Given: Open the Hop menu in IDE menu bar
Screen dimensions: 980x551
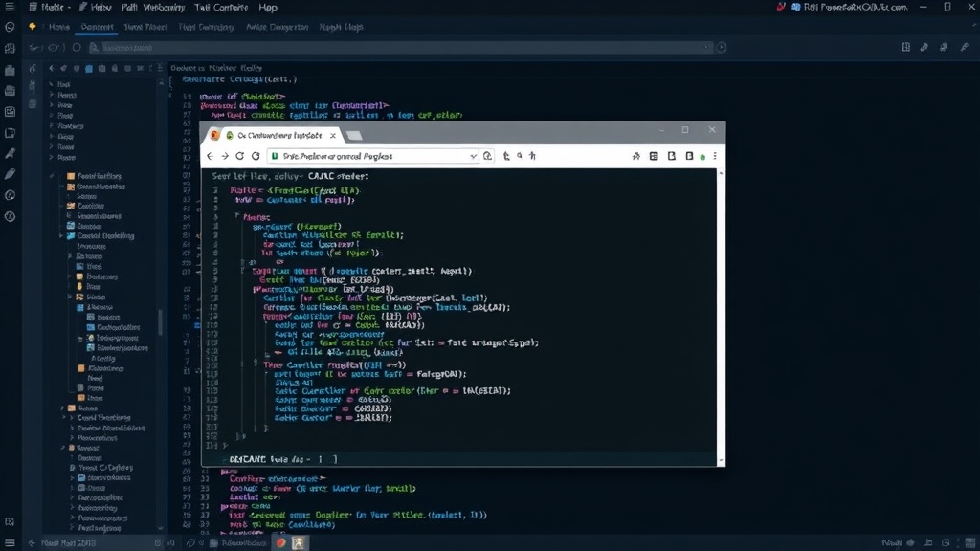Looking at the screenshot, I should tap(268, 8).
